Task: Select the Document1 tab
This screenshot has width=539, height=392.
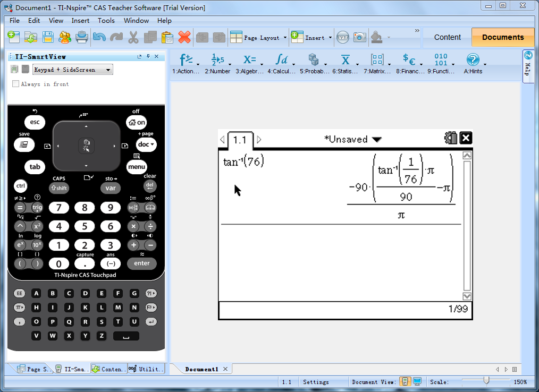Action: click(x=202, y=369)
